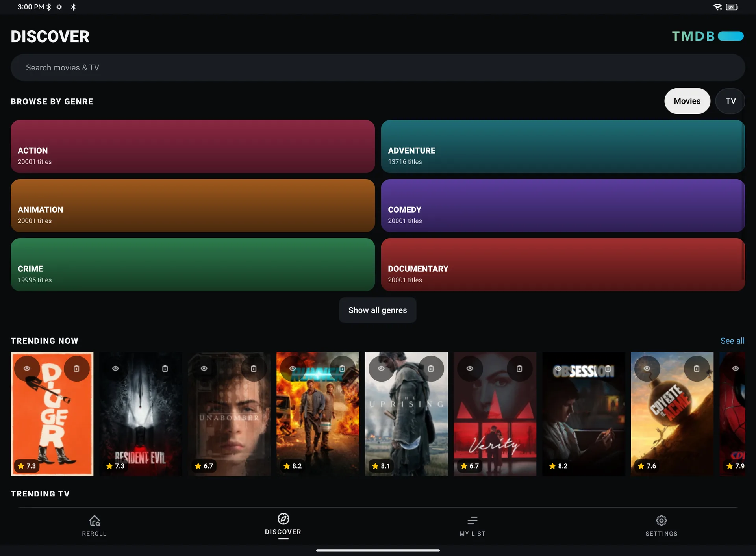Tap eye icon on Coyote vs Acme poster
The image size is (756, 556).
(x=647, y=369)
